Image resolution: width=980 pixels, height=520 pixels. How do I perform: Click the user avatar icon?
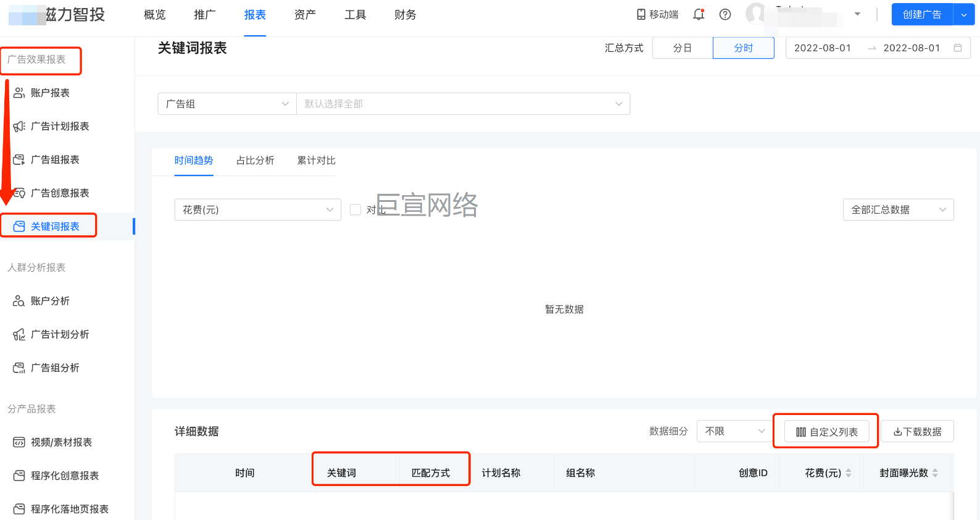coord(755,13)
